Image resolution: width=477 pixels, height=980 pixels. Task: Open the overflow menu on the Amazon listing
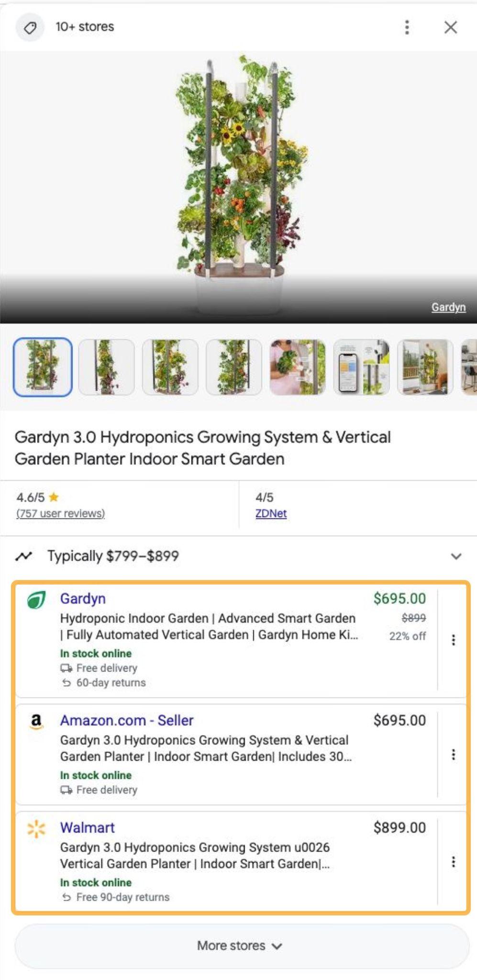coord(454,755)
